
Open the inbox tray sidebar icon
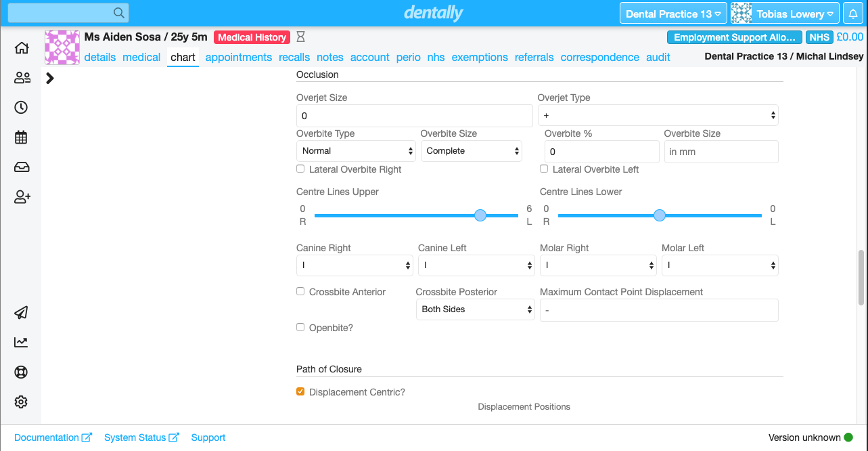[22, 167]
